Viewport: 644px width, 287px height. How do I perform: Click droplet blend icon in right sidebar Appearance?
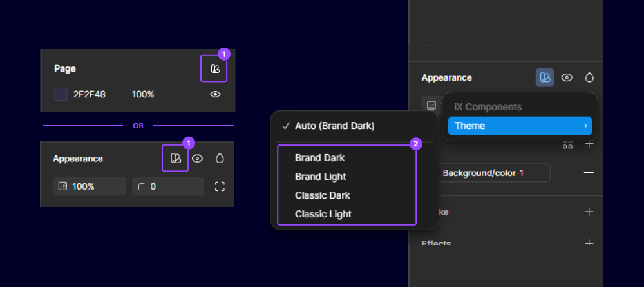click(589, 77)
